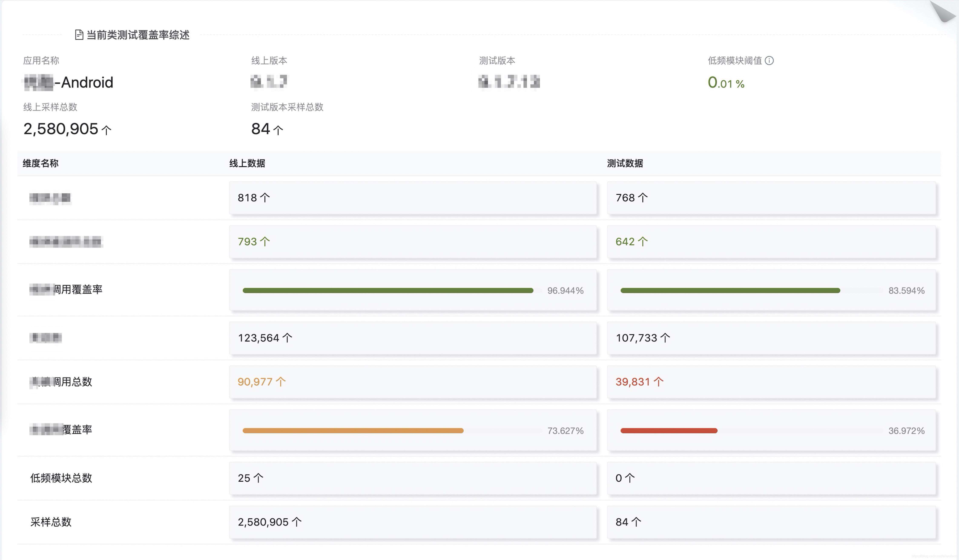The width and height of the screenshot is (959, 560).
Task: Click the 84 个 cell in the 采样总数 row
Action: click(x=771, y=522)
